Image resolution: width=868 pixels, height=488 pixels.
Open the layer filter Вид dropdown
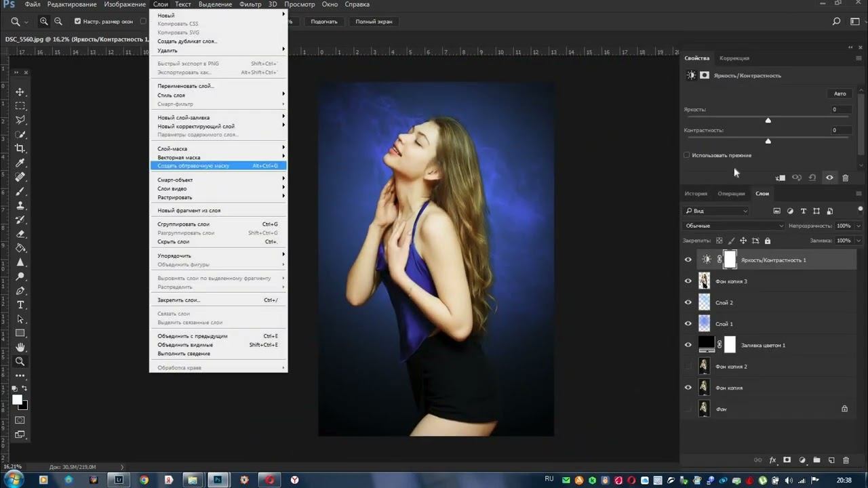(x=716, y=211)
